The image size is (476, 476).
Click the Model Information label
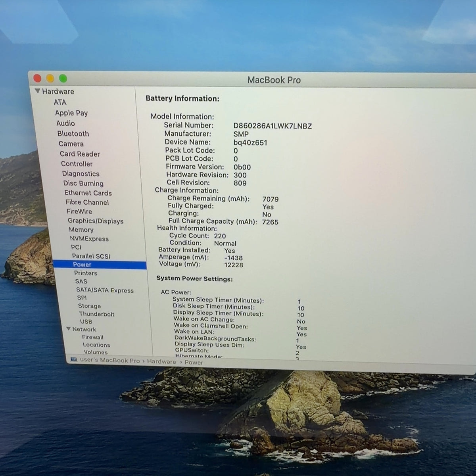pyautogui.click(x=182, y=117)
